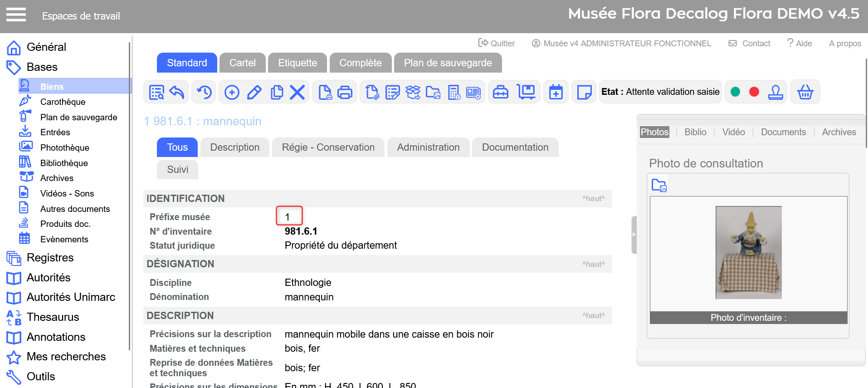Click the basket icon in the toolbar

coord(805,92)
